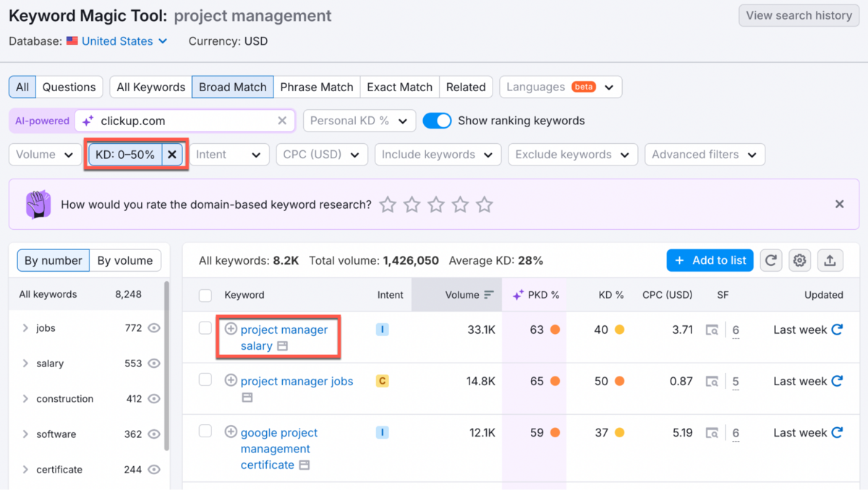Click View search history button
The height and width of the screenshot is (490, 868).
(799, 15)
